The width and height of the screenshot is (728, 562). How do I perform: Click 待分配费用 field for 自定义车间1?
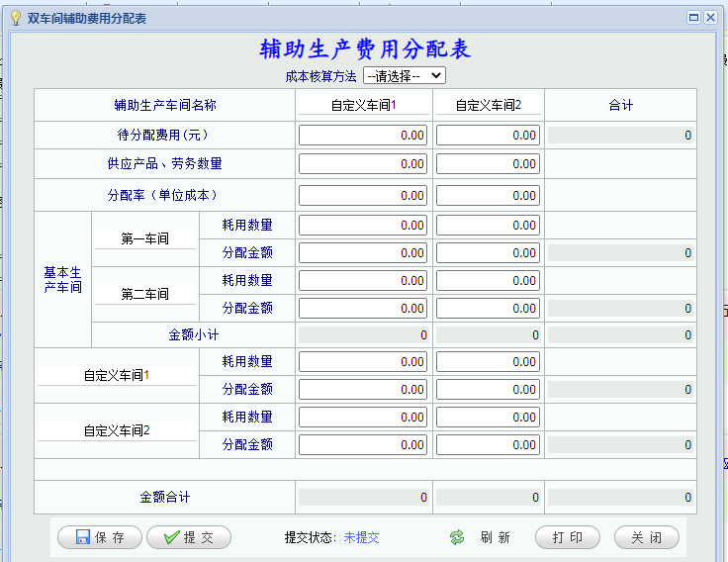click(x=363, y=136)
